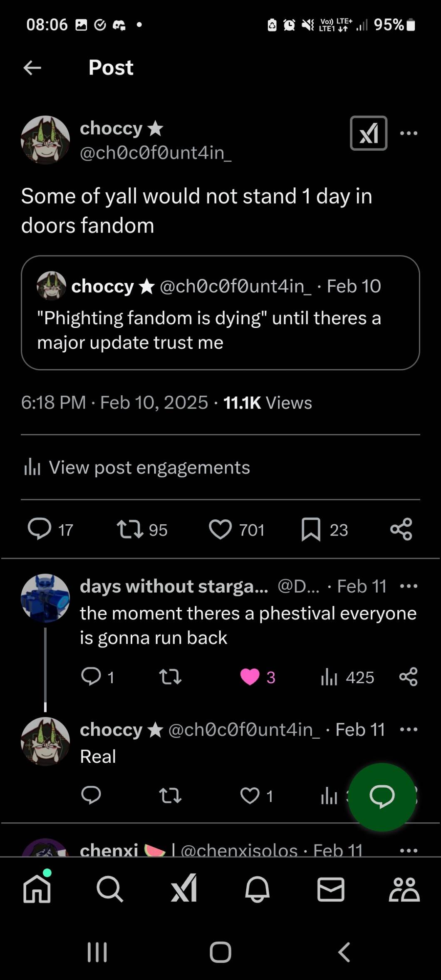Open Messages envelope tab
441x980 pixels.
click(x=331, y=889)
